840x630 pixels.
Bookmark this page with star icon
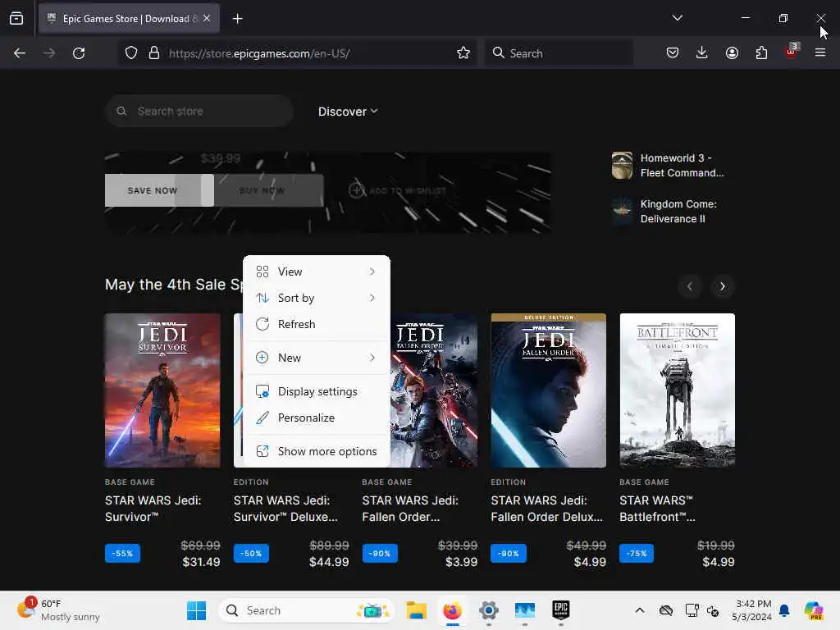tap(463, 53)
